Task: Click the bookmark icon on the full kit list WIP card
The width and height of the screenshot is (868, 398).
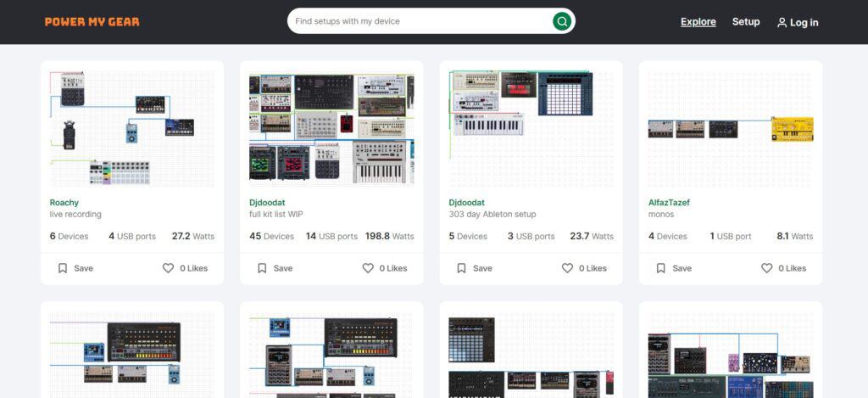Action: 262,268
